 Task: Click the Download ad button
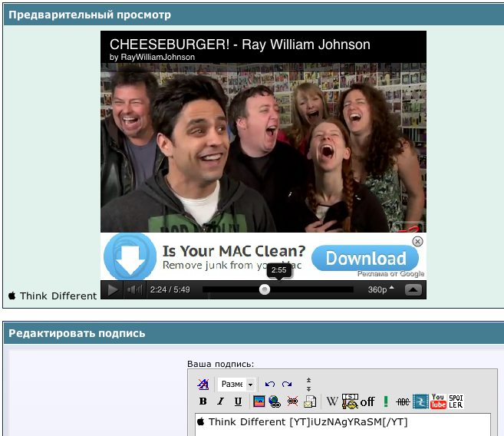pyautogui.click(x=365, y=258)
